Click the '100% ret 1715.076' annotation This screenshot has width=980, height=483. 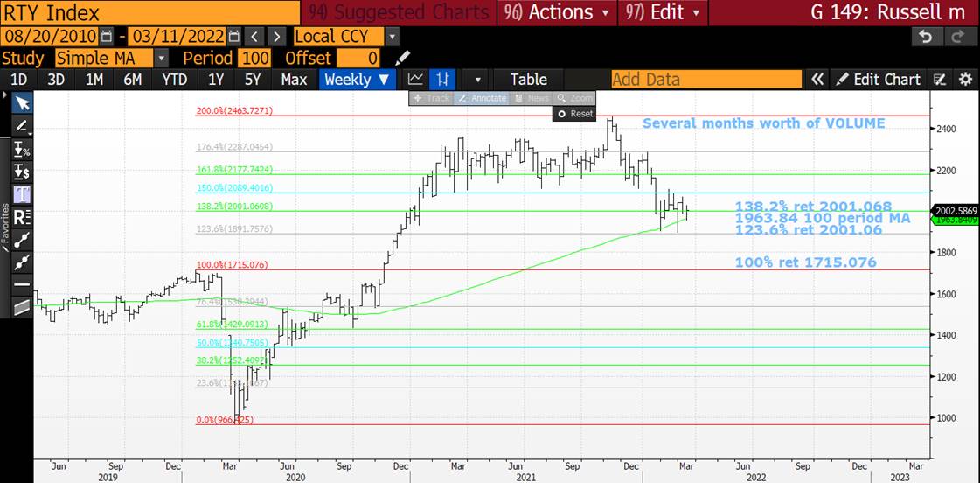(806, 262)
